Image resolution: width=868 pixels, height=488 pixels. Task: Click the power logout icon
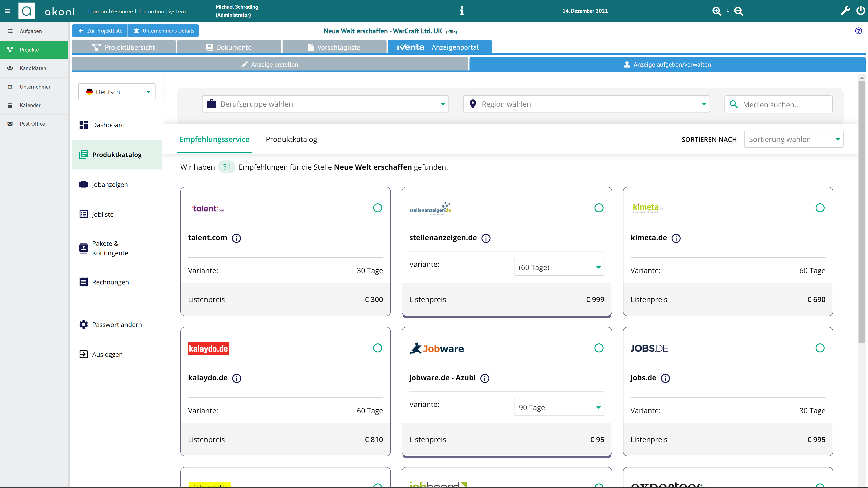click(861, 11)
